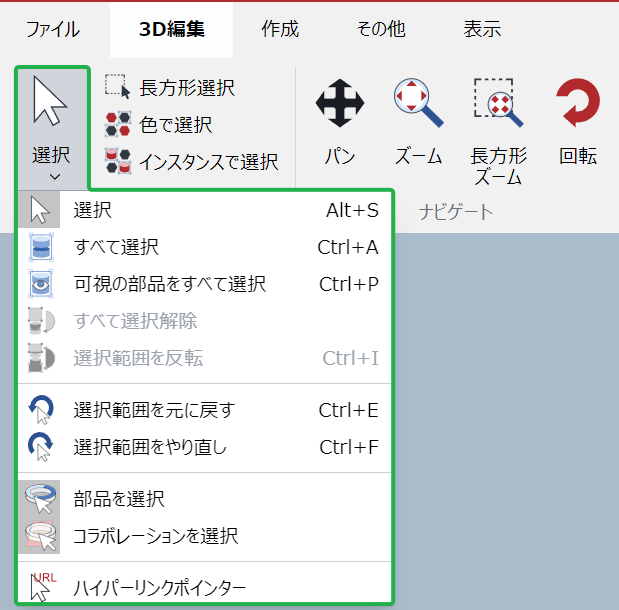The height and width of the screenshot is (610, 619).
Task: Click the Ctrl+A shortcut text
Action: (348, 248)
